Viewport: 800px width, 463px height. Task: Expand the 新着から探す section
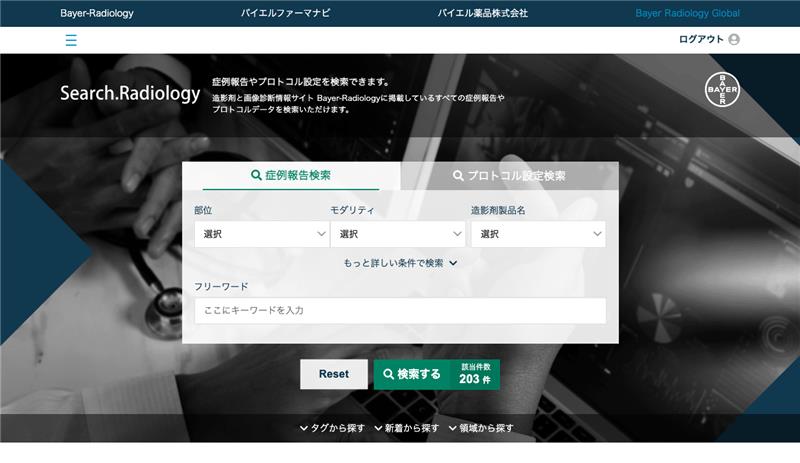tap(407, 428)
